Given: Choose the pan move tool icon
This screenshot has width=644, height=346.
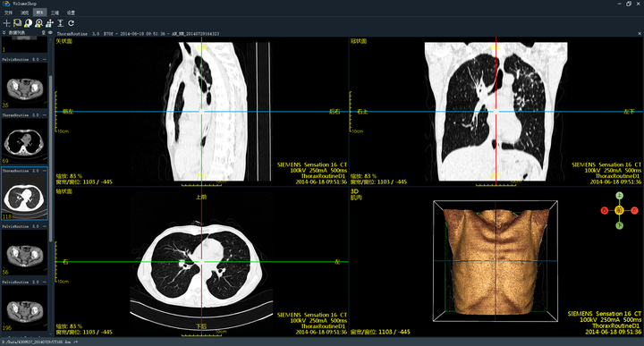Looking at the screenshot, I should [50, 23].
